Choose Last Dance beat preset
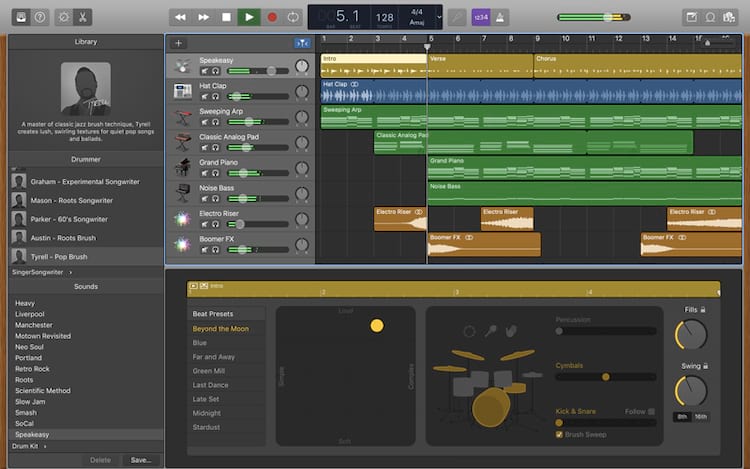The height and width of the screenshot is (469, 750). click(x=212, y=384)
